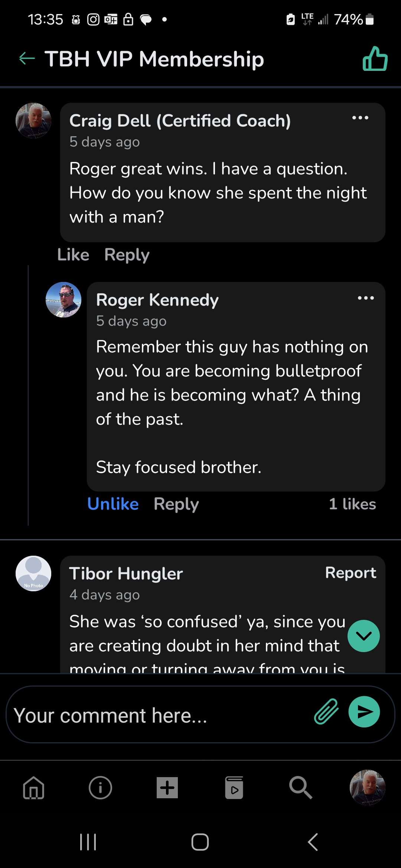
Task: Go to Home in bottom navigation
Action: click(34, 787)
